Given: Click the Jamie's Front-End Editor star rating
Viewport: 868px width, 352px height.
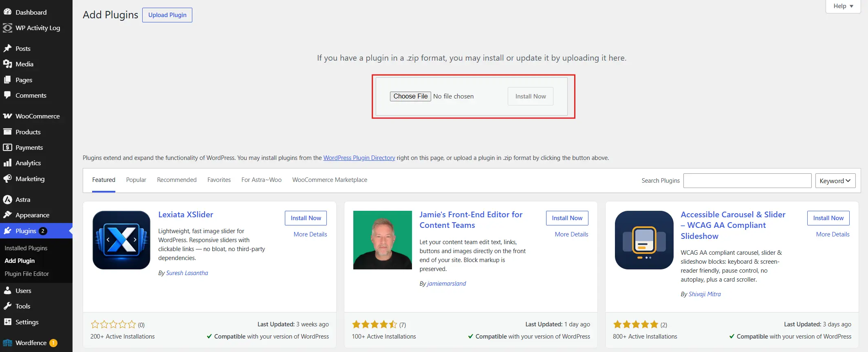Looking at the screenshot, I should coord(375,324).
